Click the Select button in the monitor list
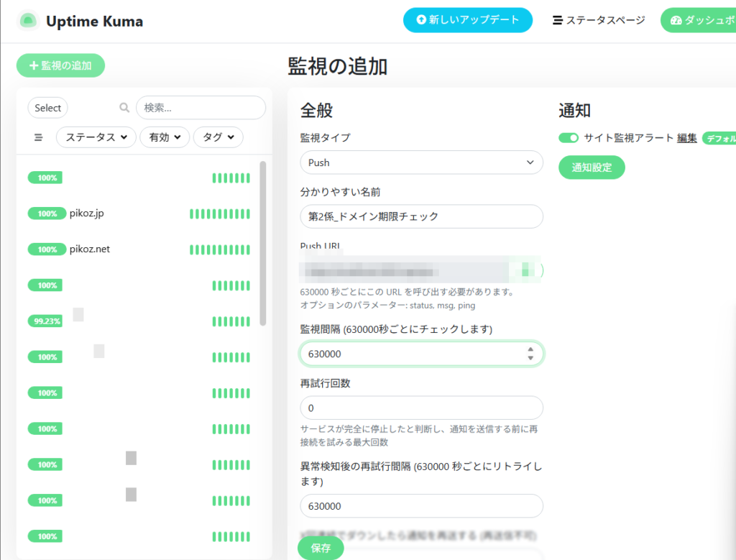 [48, 108]
